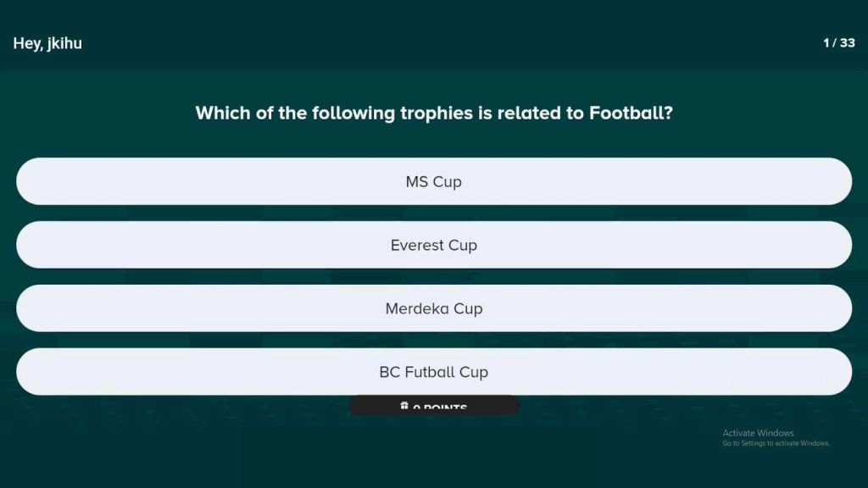Click the Hey, jkihu greeting
Image resolution: width=868 pixels, height=488 pixels.
click(x=47, y=43)
